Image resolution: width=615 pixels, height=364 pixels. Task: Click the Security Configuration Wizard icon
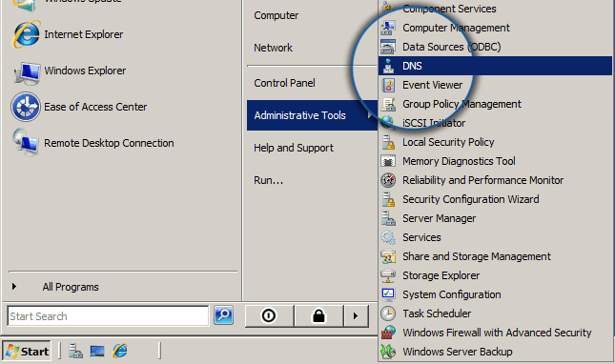point(388,199)
